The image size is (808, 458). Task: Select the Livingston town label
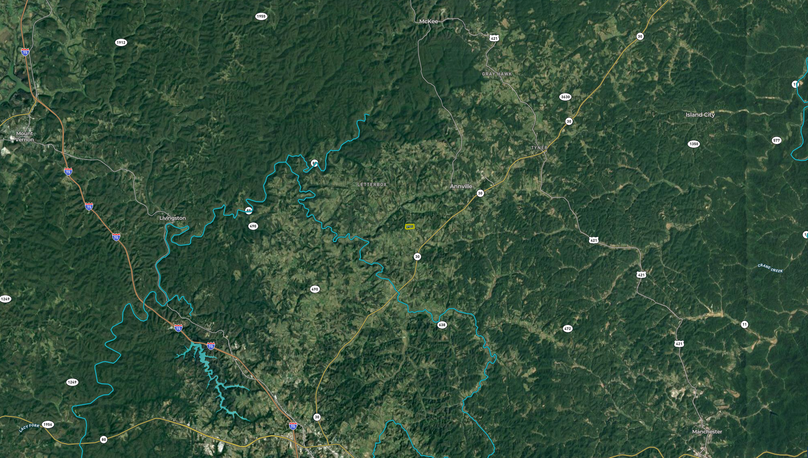173,218
